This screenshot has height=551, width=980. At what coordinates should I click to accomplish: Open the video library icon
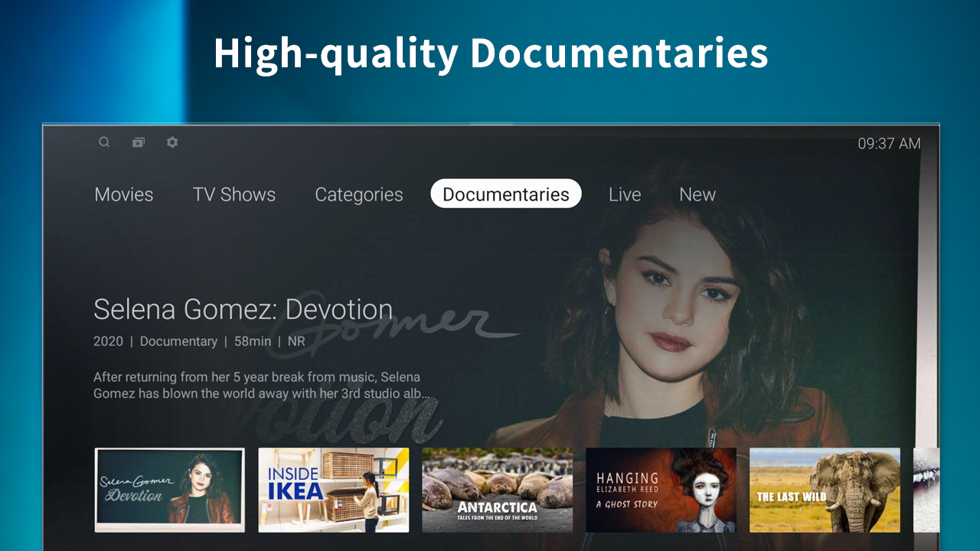[138, 142]
